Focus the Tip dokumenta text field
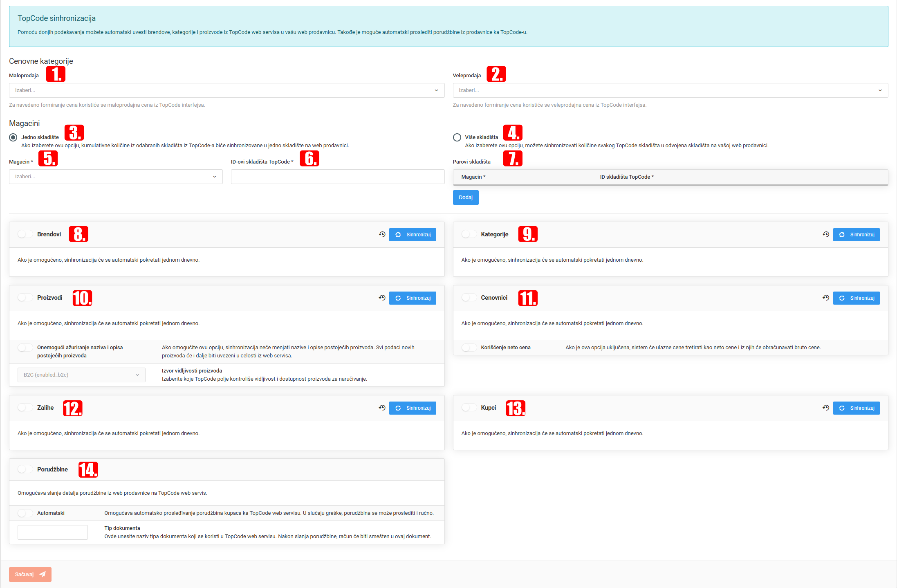Viewport: 897px width, 588px height. point(53,532)
